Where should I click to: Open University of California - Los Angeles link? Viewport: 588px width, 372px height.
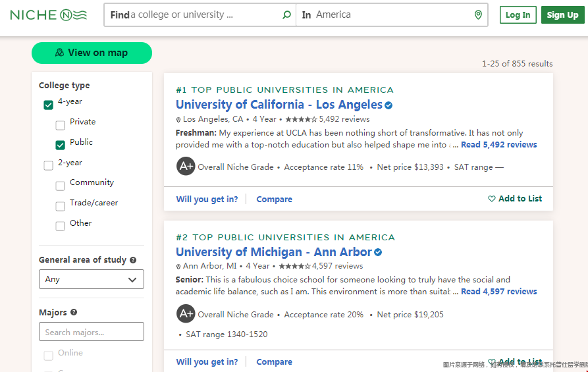pos(279,105)
